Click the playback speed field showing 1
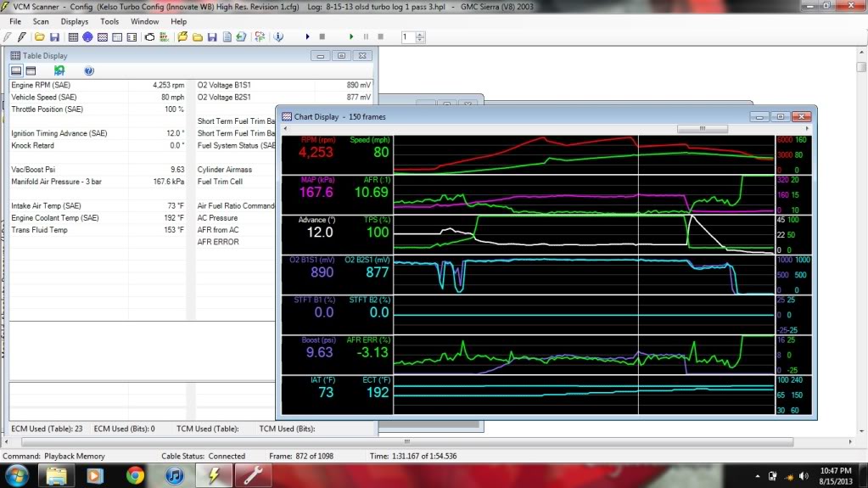This screenshot has height=488, width=868. point(408,37)
